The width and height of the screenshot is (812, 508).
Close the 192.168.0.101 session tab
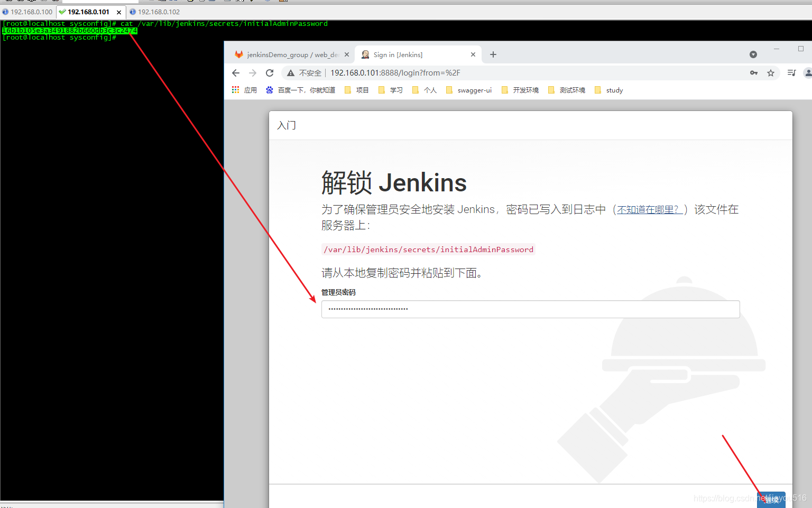(119, 12)
